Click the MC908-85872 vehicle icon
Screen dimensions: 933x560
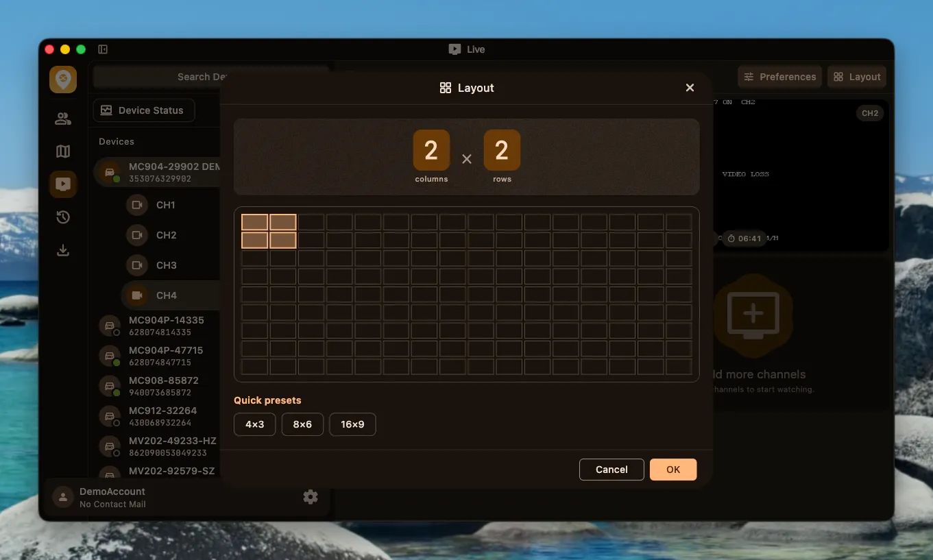tap(110, 386)
